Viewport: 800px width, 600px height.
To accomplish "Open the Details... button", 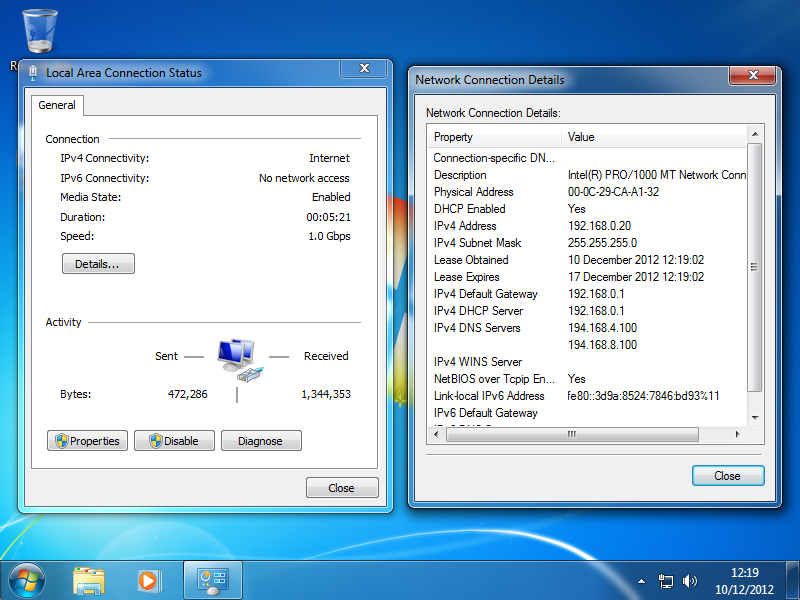I will click(x=98, y=264).
